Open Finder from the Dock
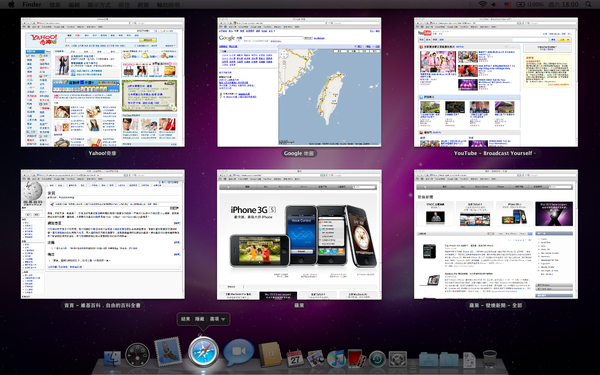Viewport: 600px width, 375px height. coord(112,358)
